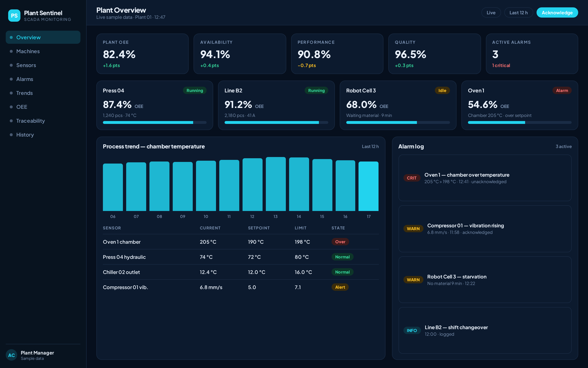
Task: Click the Oven 1 54.6% OEE value
Action: (x=483, y=105)
